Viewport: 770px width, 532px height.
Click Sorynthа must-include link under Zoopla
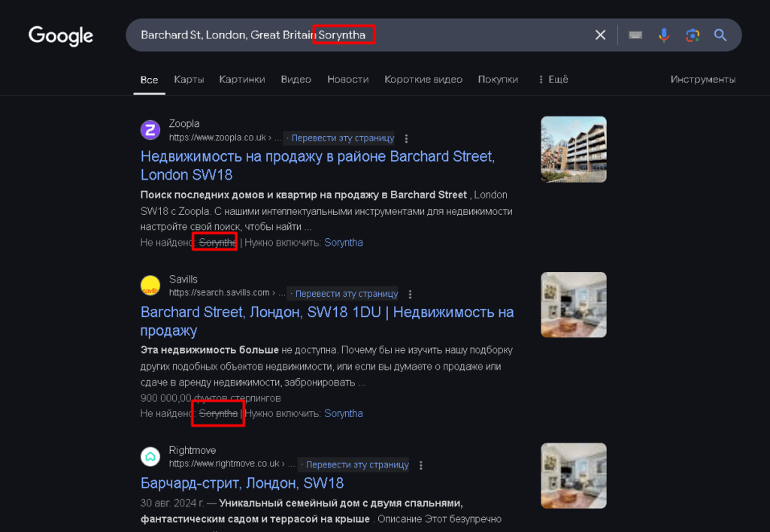[344, 243]
